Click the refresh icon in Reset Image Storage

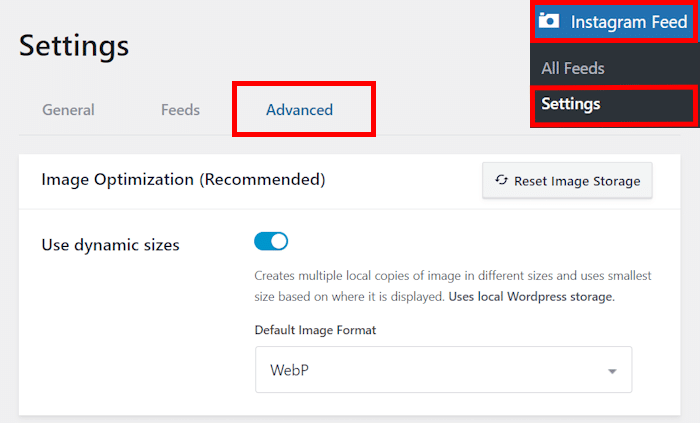pos(502,181)
